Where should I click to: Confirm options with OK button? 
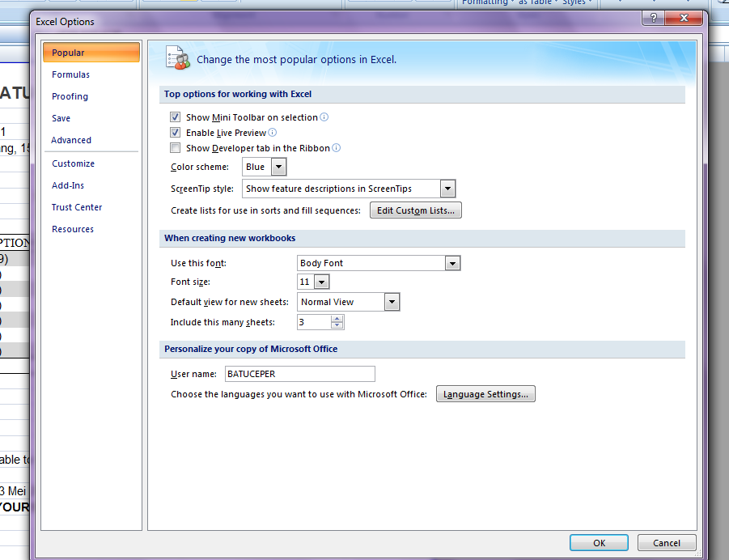click(599, 543)
